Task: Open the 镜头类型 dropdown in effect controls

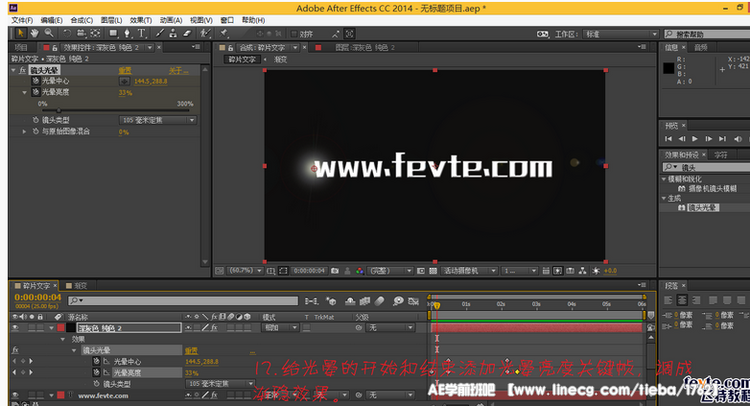Action: click(158, 120)
